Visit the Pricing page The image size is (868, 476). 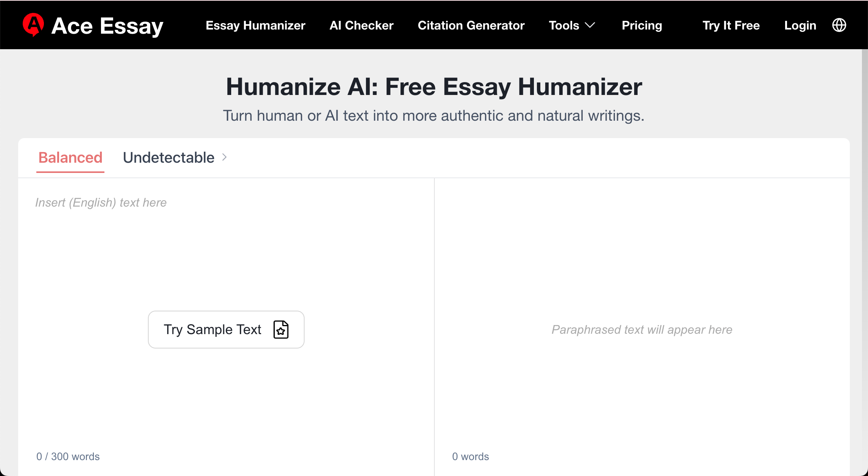coord(642,25)
